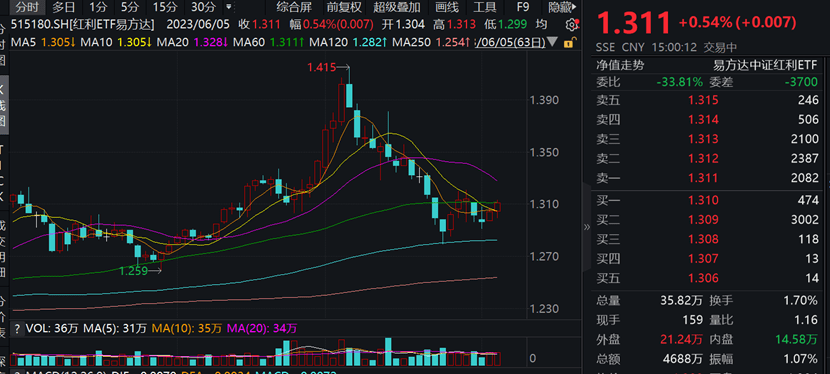Switch to 分时 intraday tab

coord(28,7)
